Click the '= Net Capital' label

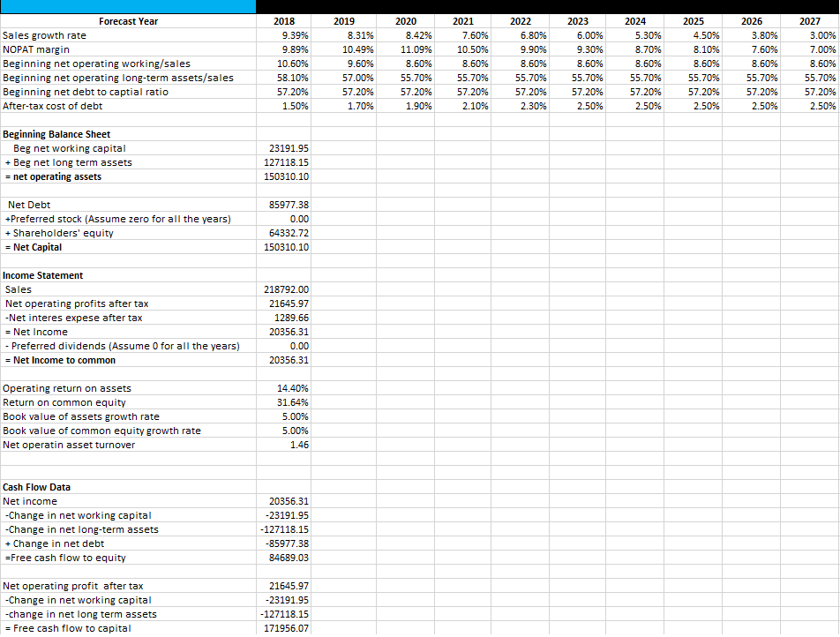(34, 248)
